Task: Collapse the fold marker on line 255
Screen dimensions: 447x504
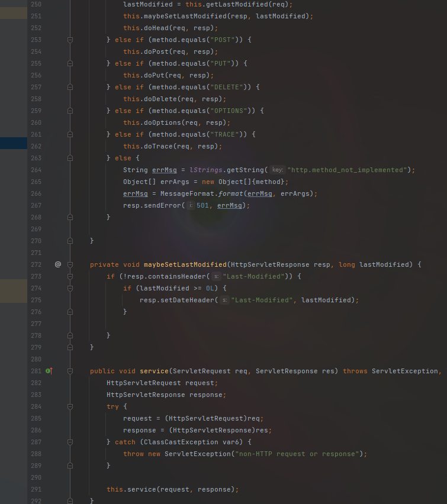Action: click(70, 64)
